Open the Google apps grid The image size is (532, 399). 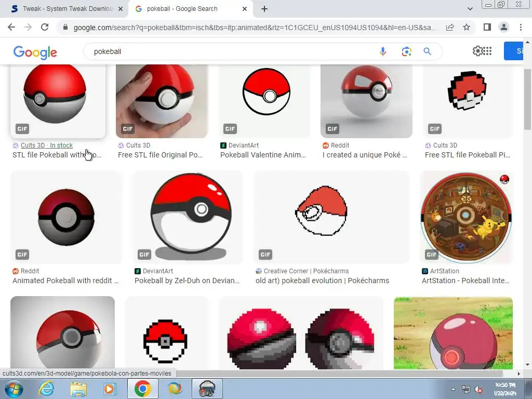(x=487, y=51)
